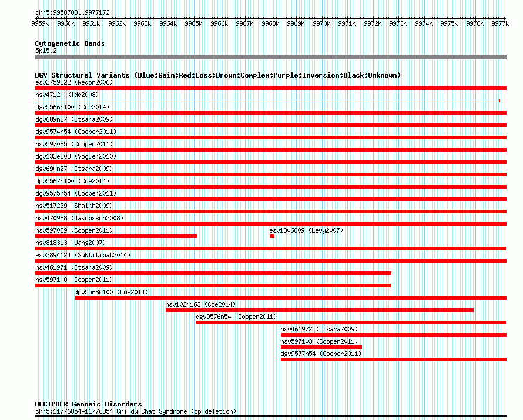Click the 9959k ruler position
This screenshot has height=420, width=523.
click(x=40, y=23)
